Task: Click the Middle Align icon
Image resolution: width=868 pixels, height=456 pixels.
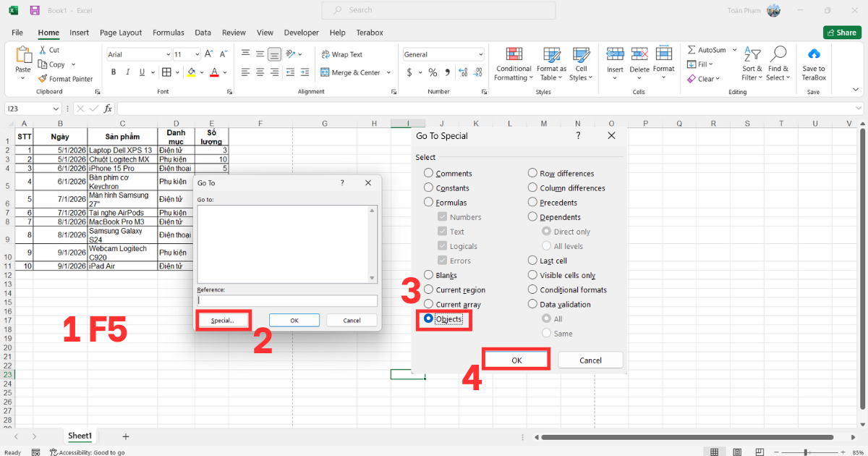Action: 260,54
